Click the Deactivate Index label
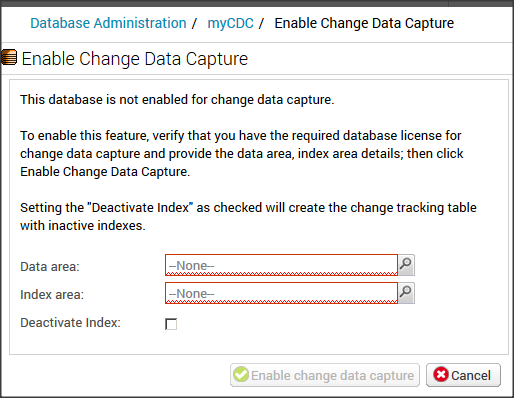 pyautogui.click(x=70, y=323)
